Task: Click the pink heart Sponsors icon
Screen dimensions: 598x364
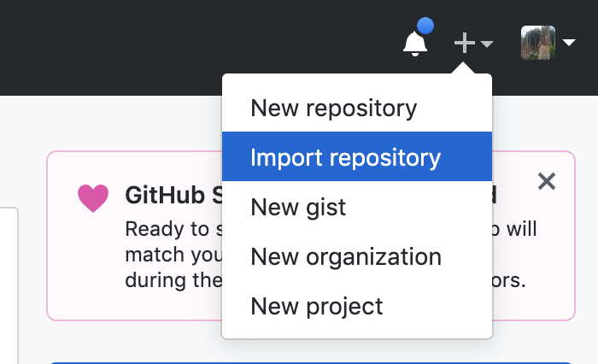Action: coord(93,197)
